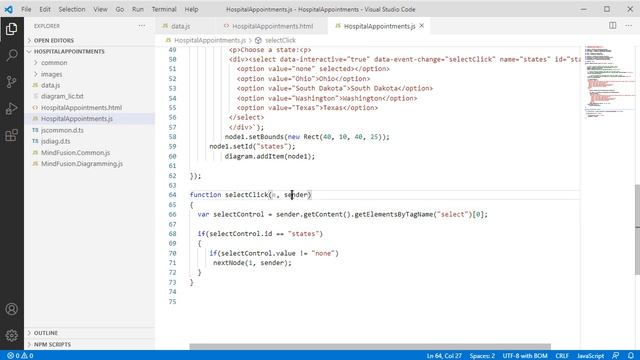Open the Source Control view icon

pyautogui.click(x=11, y=82)
